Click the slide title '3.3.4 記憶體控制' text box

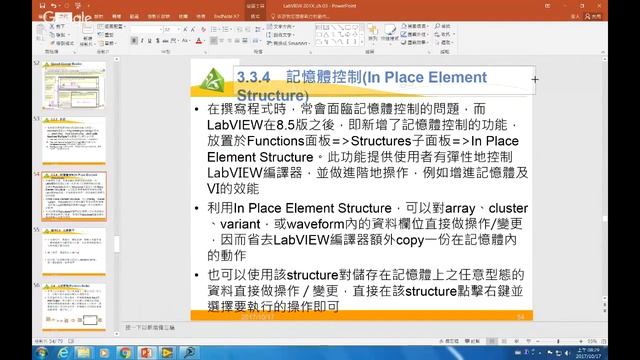[384, 80]
